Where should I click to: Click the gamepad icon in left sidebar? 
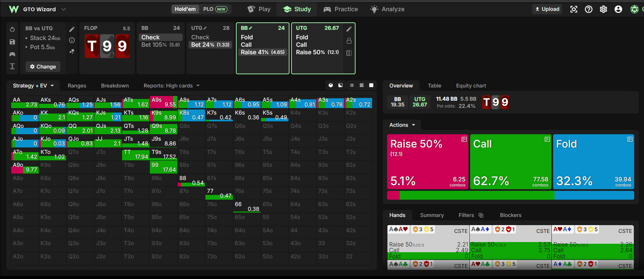[x=12, y=54]
